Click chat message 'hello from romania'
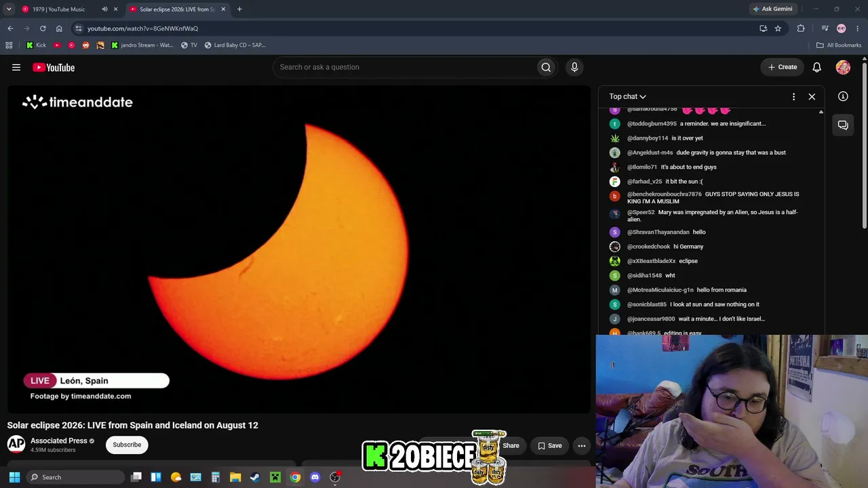This screenshot has height=488, width=868. coord(722,290)
